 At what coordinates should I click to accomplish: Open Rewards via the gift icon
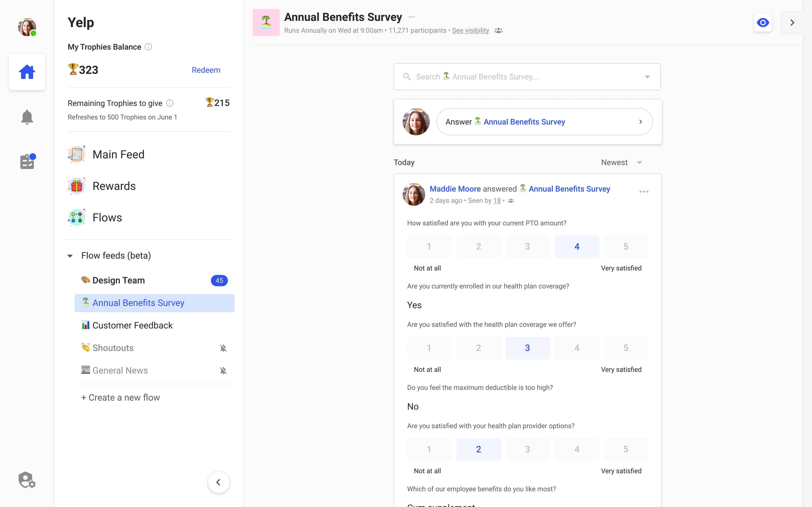tap(76, 185)
